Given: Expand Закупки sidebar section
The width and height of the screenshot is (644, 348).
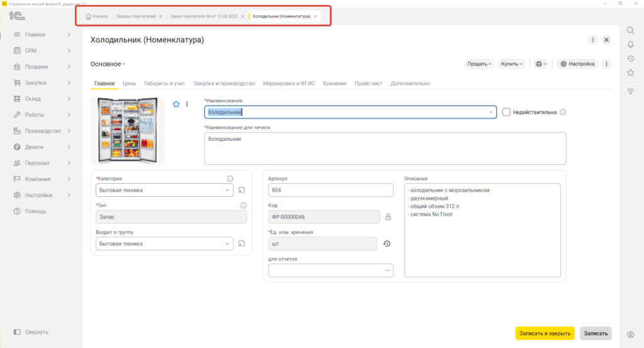Looking at the screenshot, I should click(42, 82).
